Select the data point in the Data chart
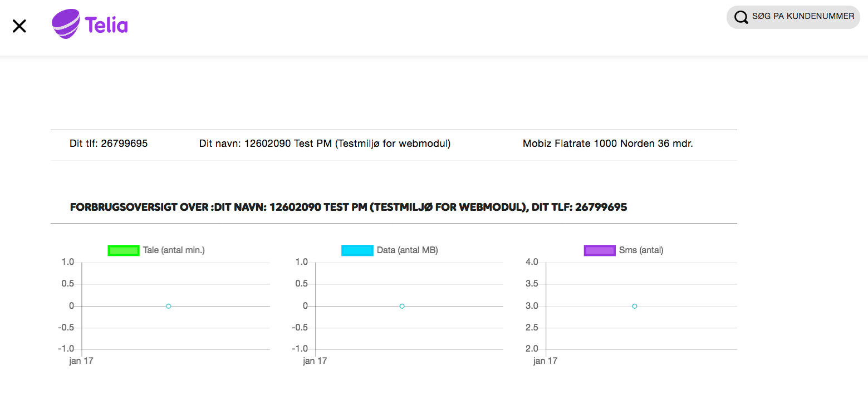This screenshot has width=868, height=395. [x=402, y=306]
